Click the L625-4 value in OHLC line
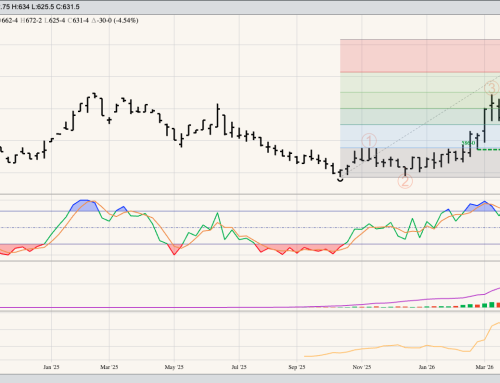Screen dimensions: 500x383 (55, 20)
